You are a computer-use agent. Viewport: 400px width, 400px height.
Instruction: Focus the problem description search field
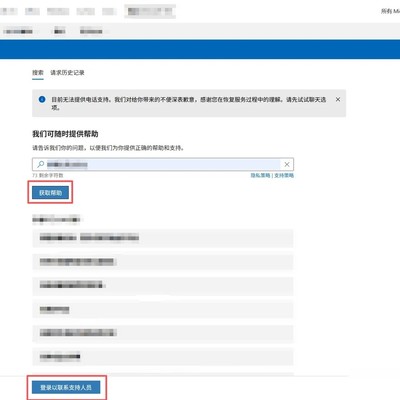tap(163, 164)
